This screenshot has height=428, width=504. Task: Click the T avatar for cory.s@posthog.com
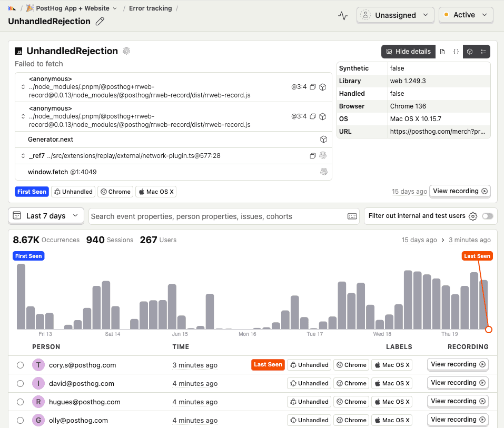[x=38, y=365]
